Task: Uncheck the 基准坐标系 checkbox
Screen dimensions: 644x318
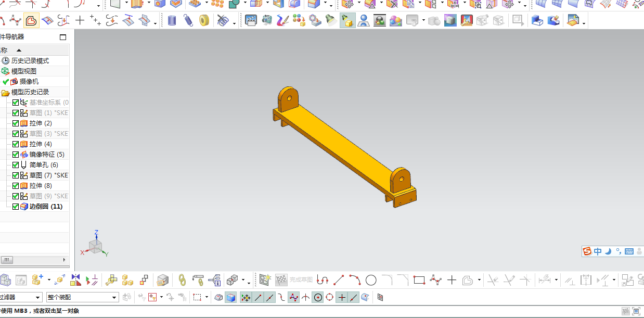Action: (x=16, y=103)
